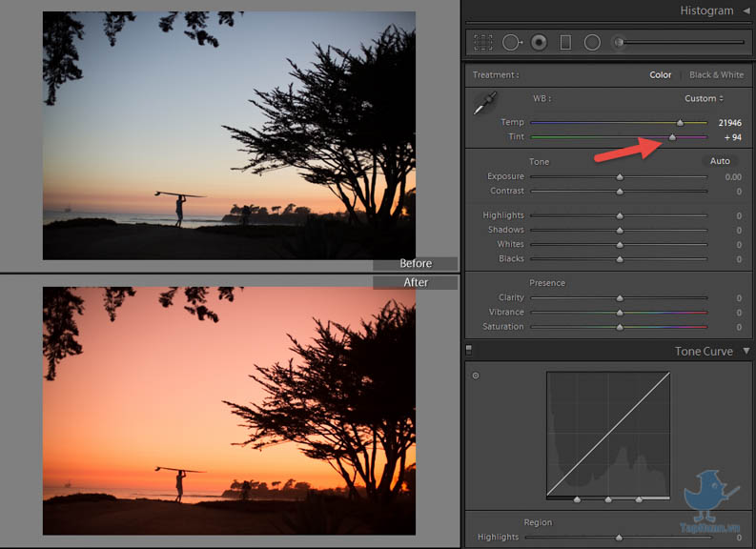Image resolution: width=756 pixels, height=549 pixels.
Task: Click the After preview sunset photo
Action: [x=229, y=411]
